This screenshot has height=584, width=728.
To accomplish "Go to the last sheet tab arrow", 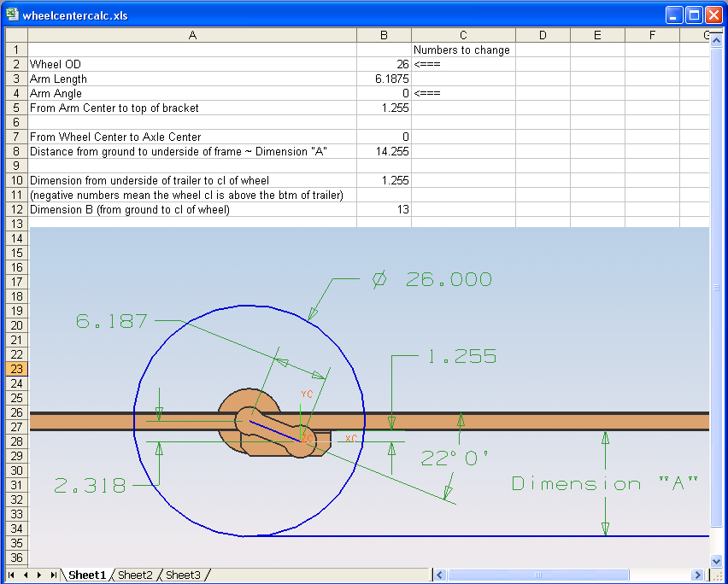I will 53,575.
